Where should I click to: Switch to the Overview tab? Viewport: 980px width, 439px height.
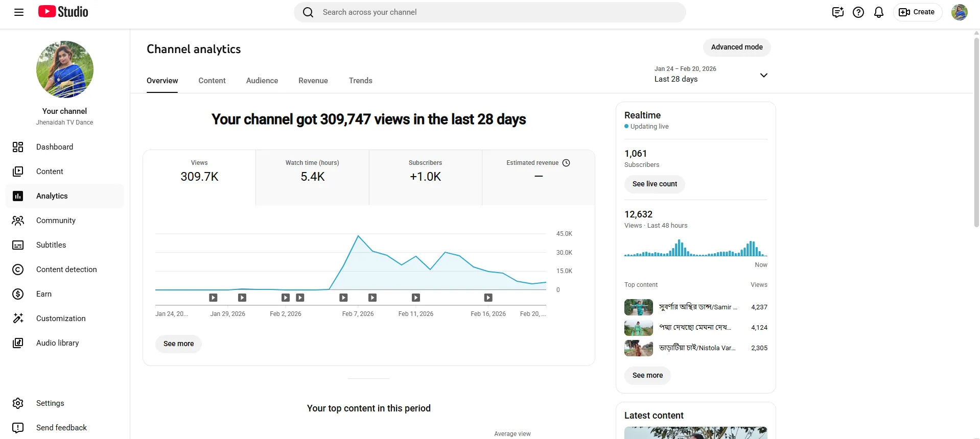pyautogui.click(x=162, y=81)
